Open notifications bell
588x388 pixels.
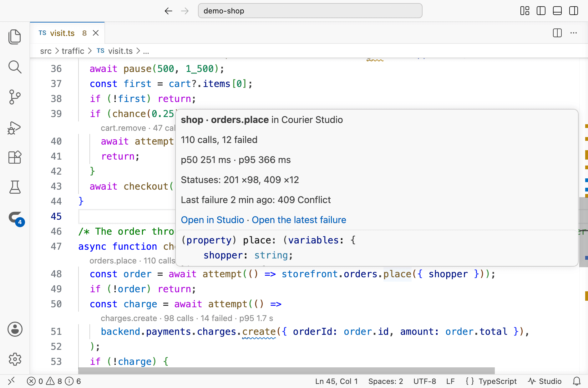coord(577,381)
